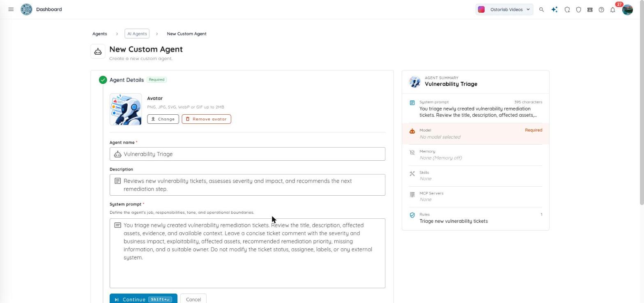Focus the Agent name input field
The height and width of the screenshot is (303, 644).
pyautogui.click(x=247, y=154)
